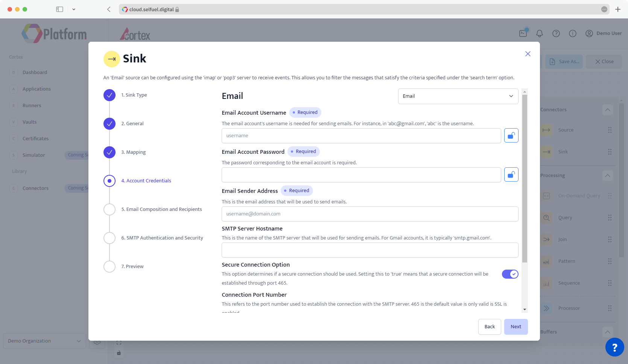Select step 4 Account Credentials circle
Image resolution: width=628 pixels, height=364 pixels.
click(x=109, y=181)
